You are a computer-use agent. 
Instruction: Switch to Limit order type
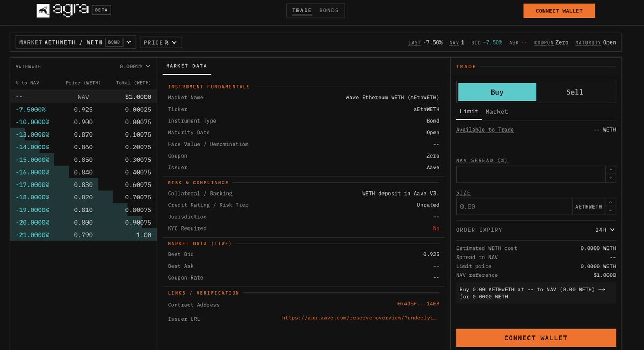coord(468,111)
